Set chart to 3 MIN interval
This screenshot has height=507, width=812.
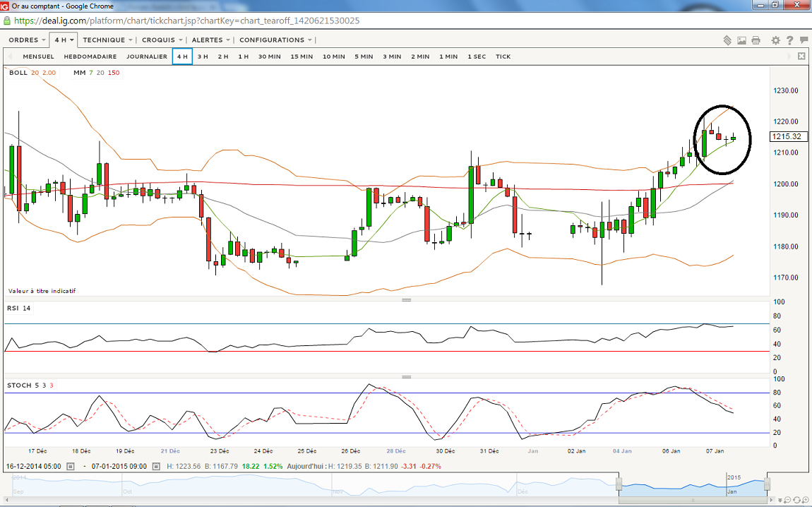(392, 56)
